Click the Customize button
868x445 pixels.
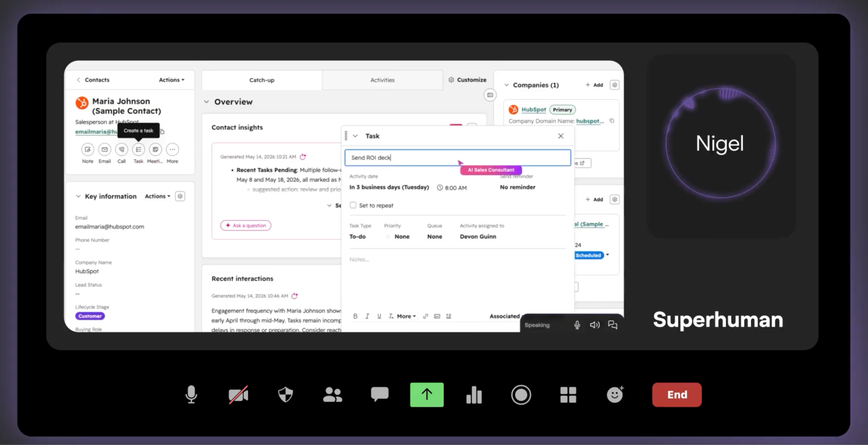point(467,80)
